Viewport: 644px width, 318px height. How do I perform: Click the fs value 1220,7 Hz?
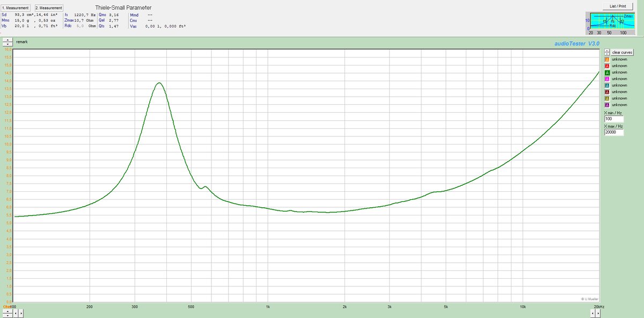coord(85,15)
